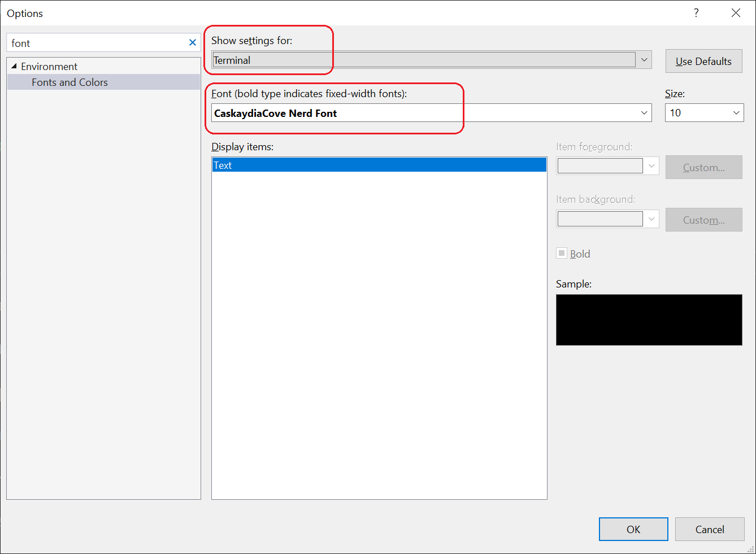The width and height of the screenshot is (756, 554).
Task: Open the Show settings for dropdown
Action: tap(644, 59)
